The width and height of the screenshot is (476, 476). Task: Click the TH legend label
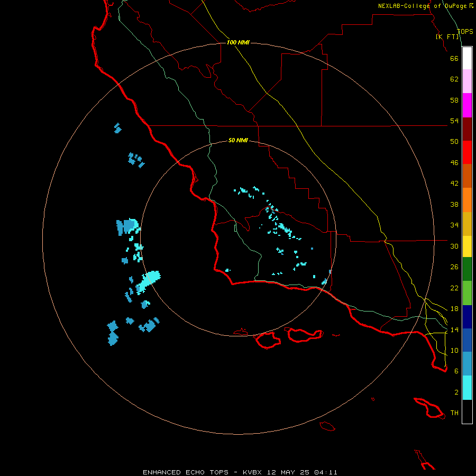454,413
